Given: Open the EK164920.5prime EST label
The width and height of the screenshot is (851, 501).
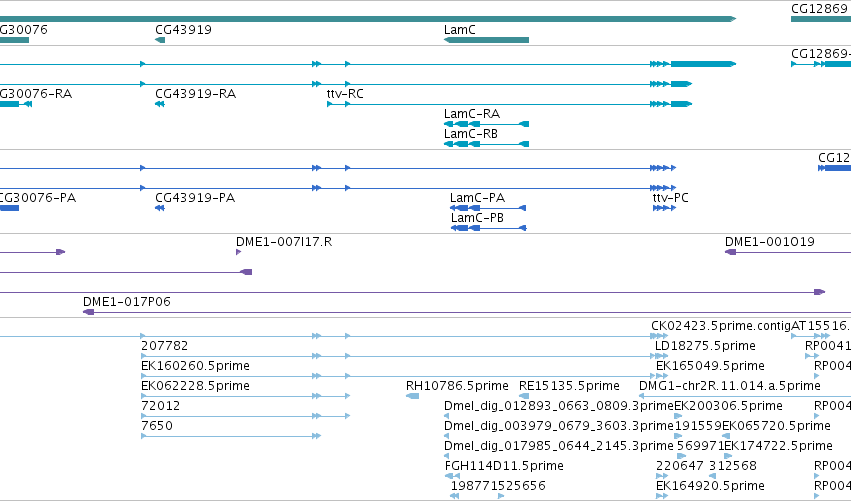Looking at the screenshot, I should tap(710, 486).
